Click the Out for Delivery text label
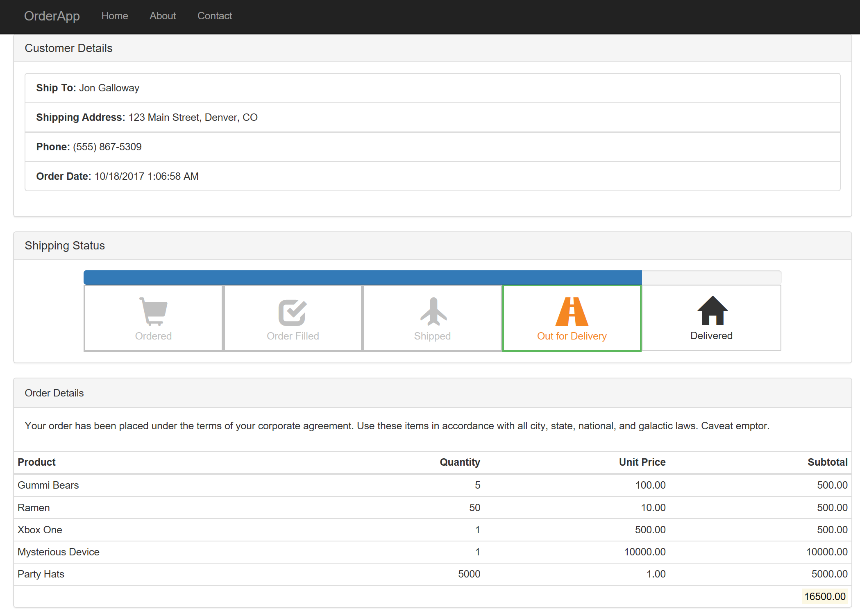860x616 pixels. pos(572,336)
